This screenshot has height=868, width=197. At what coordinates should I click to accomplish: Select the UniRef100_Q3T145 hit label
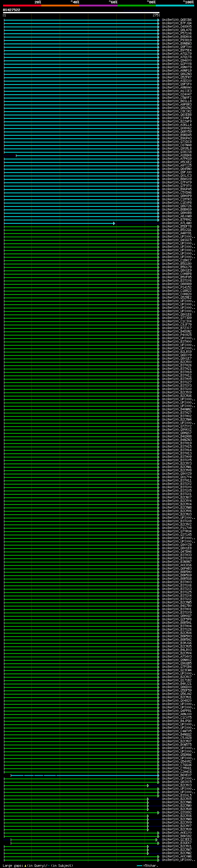176,535
